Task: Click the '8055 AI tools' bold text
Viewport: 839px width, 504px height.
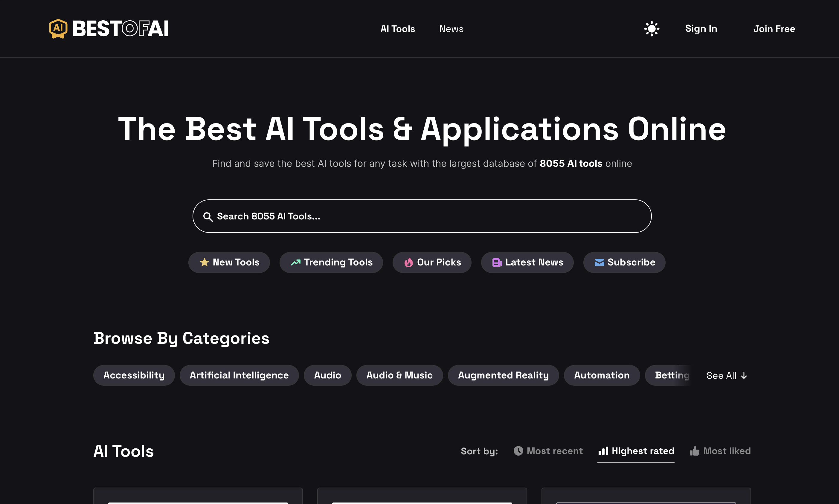Action: [x=571, y=164]
